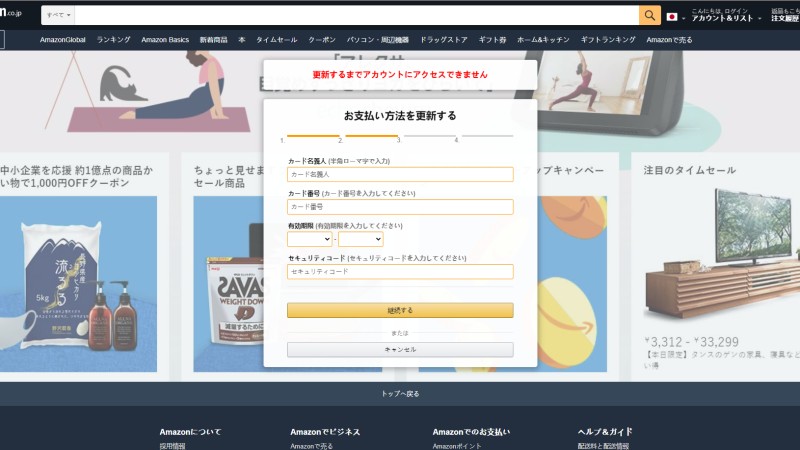Focus the top Amazon search box

(357, 15)
